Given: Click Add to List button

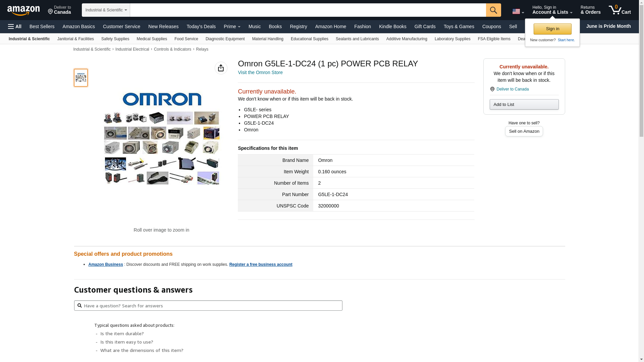Looking at the screenshot, I should (x=524, y=105).
